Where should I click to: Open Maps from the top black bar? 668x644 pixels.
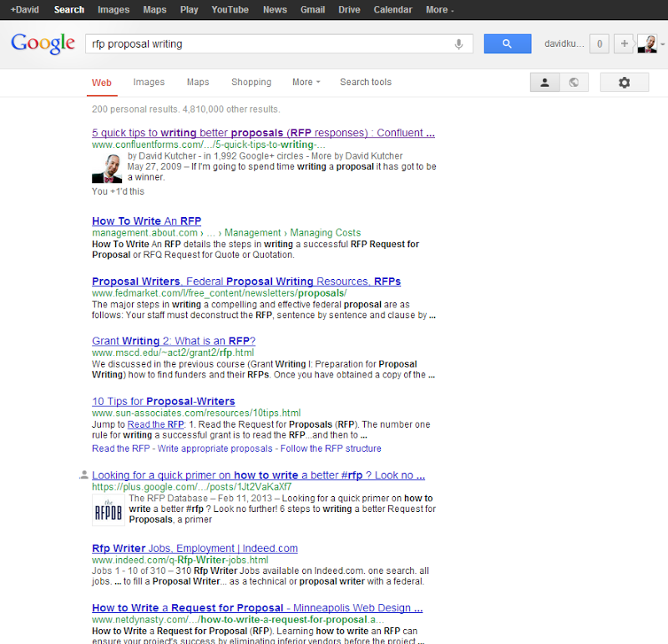tap(154, 10)
